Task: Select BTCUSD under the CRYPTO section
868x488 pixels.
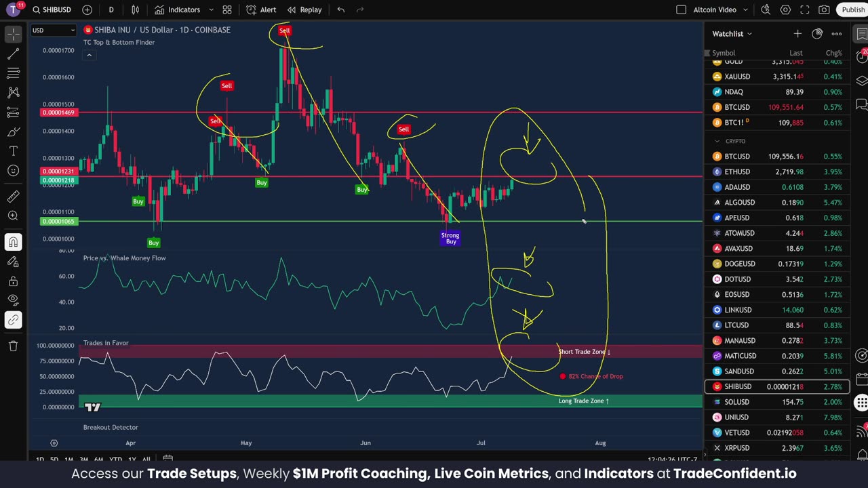Action: click(x=778, y=157)
